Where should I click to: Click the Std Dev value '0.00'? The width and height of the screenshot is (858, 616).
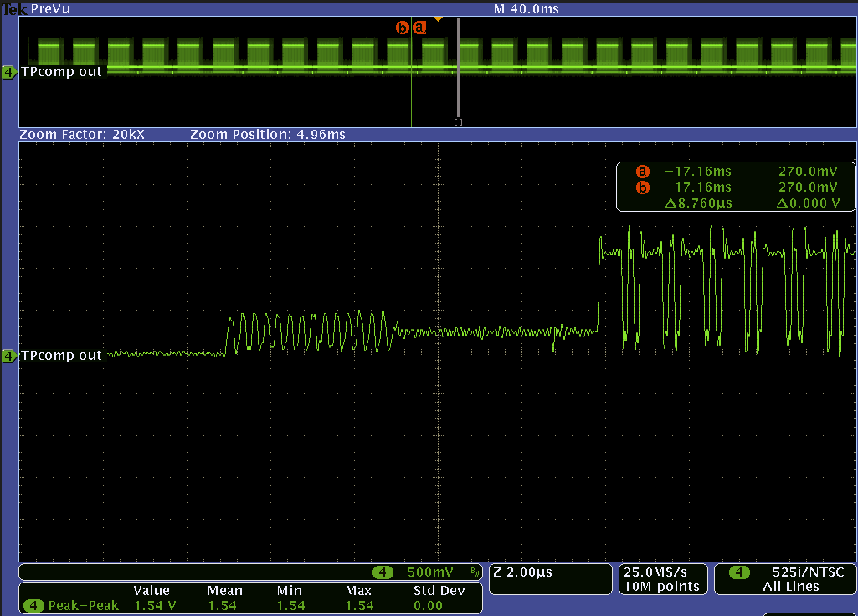[428, 606]
